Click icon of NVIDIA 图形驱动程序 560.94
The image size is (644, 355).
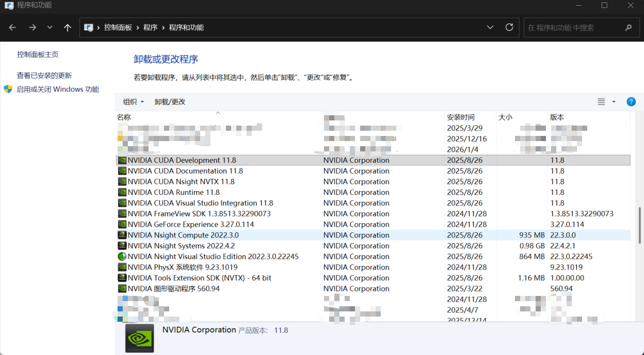(x=122, y=288)
